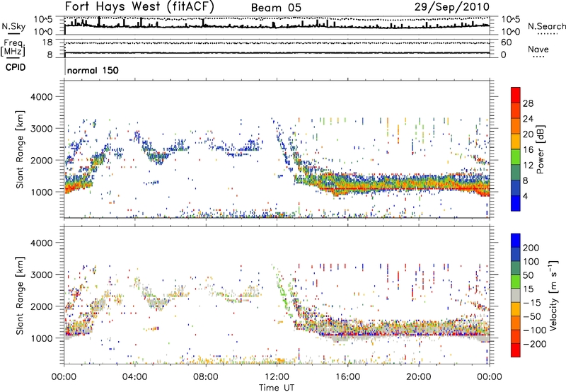Click the '-50' tick on the velocity colorbar

[532, 316]
